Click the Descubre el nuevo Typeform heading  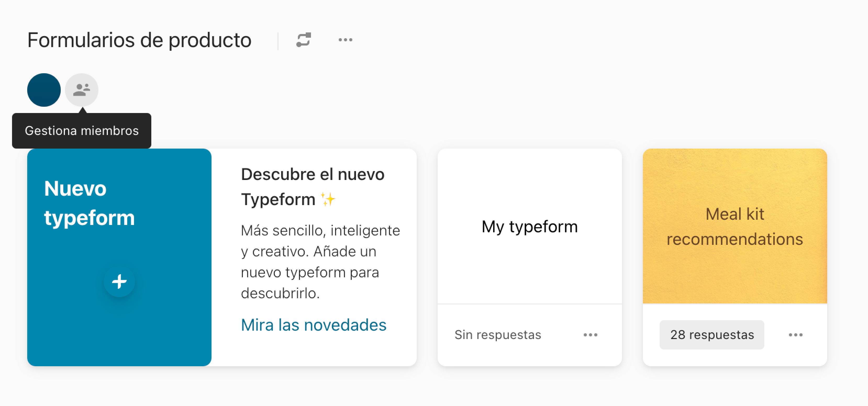click(313, 187)
